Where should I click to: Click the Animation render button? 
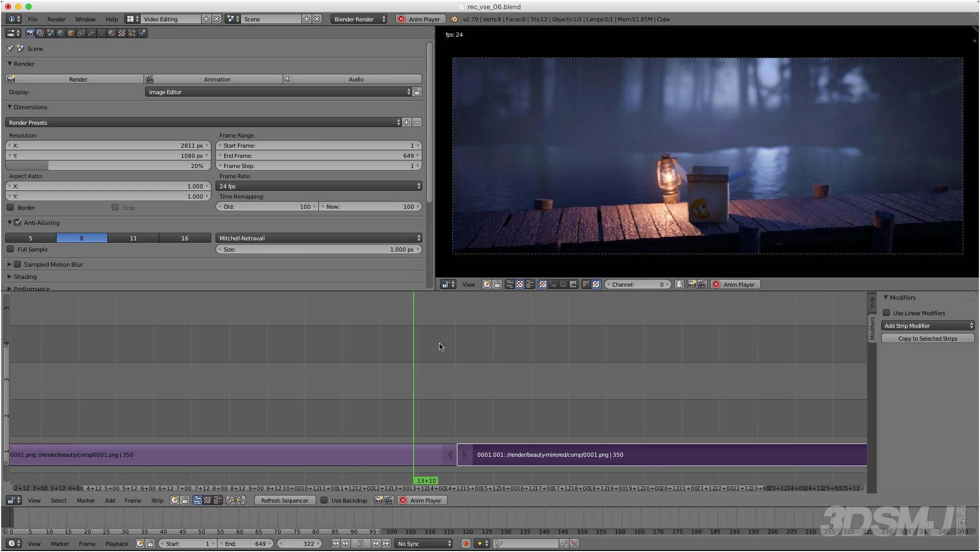click(x=213, y=79)
